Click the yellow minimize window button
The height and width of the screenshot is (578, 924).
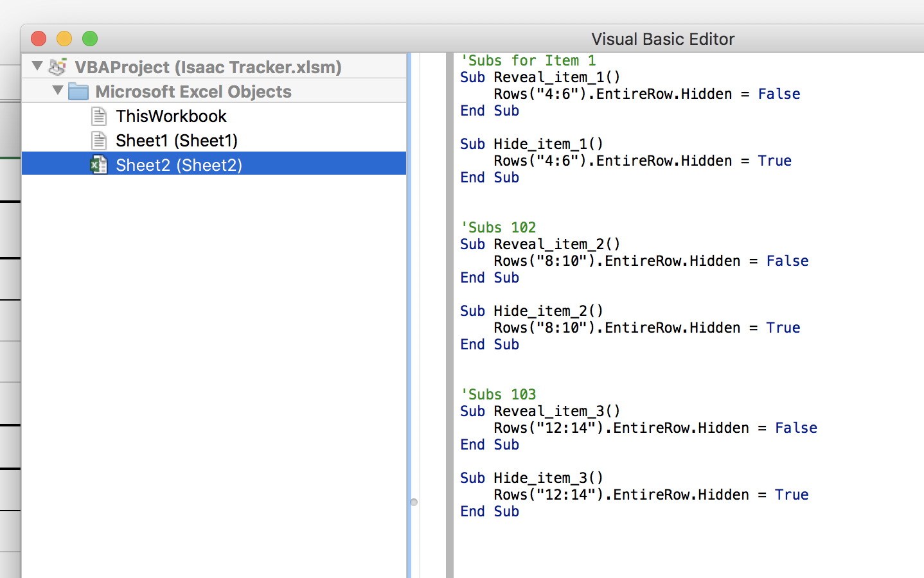tap(64, 39)
